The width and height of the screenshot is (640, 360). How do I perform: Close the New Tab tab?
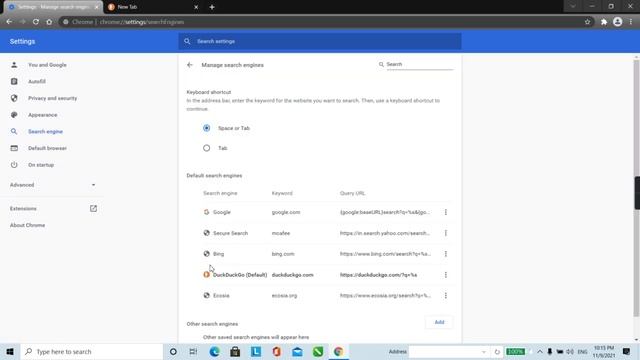click(x=196, y=7)
